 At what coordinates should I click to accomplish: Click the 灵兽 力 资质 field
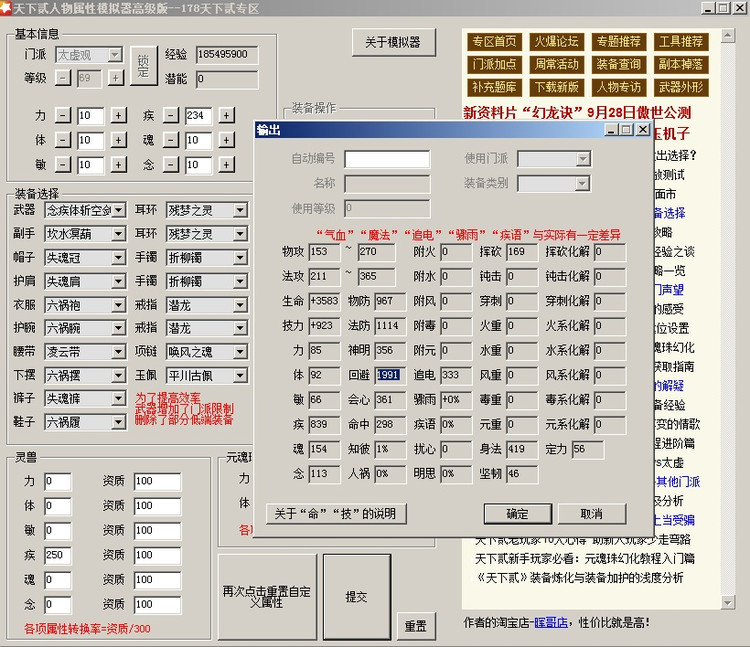157,481
